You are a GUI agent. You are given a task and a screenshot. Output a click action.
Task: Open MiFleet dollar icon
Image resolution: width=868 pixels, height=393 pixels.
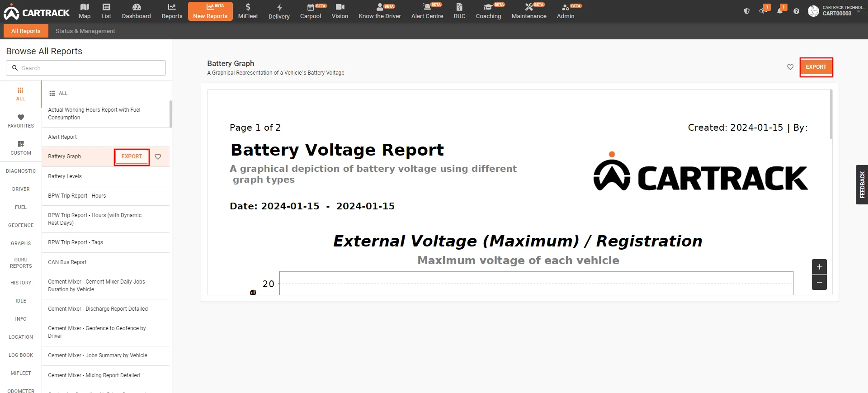(x=248, y=7)
